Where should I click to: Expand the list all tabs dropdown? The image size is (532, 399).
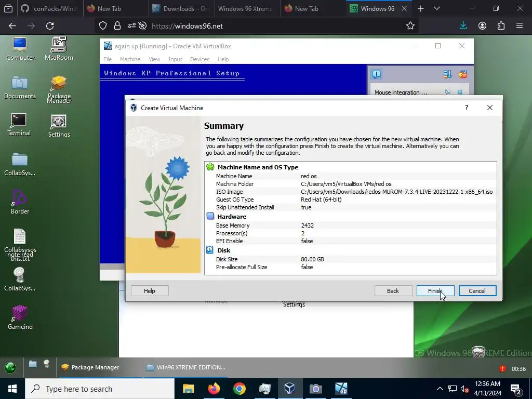(x=437, y=8)
